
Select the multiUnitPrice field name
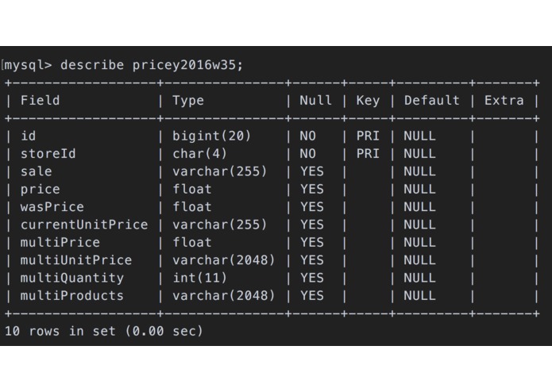(76, 260)
